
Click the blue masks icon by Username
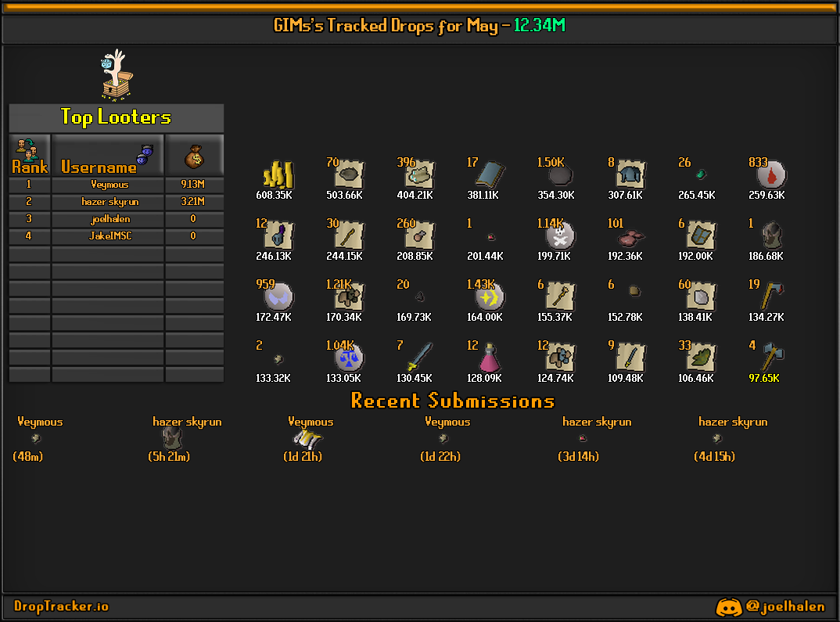145,154
